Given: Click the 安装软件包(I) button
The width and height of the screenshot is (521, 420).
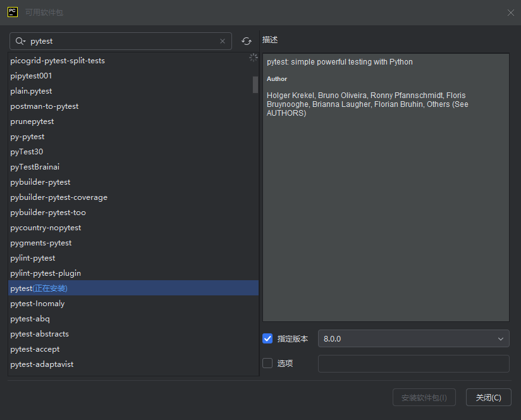Looking at the screenshot, I should (424, 397).
